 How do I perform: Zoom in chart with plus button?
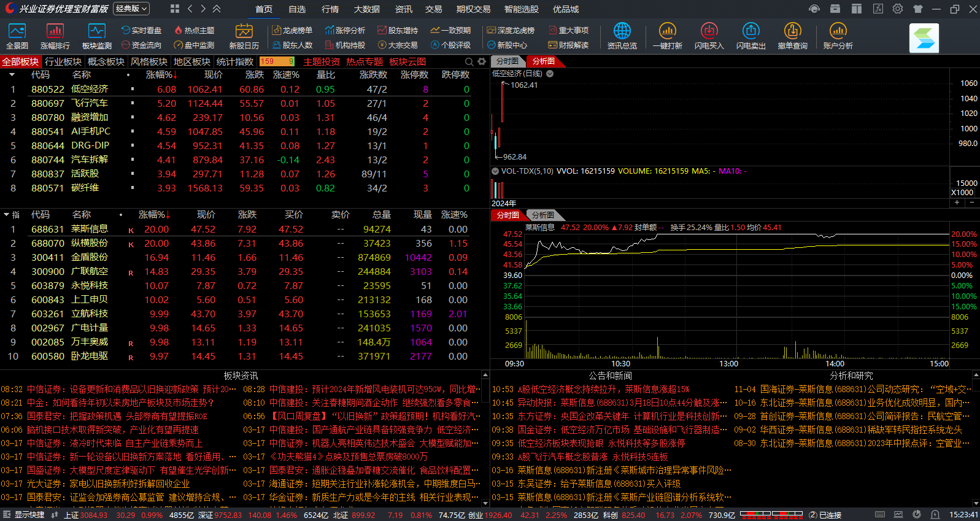pyautogui.click(x=957, y=202)
